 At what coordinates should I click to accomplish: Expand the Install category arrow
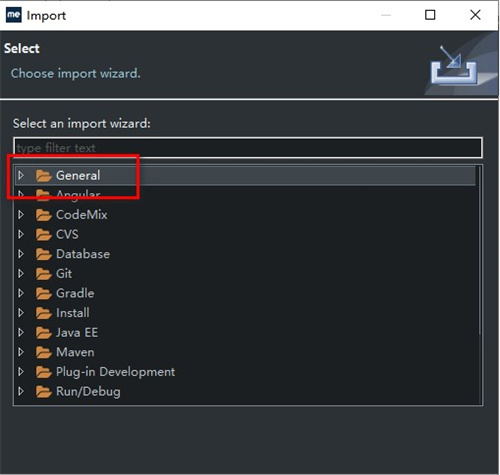coord(21,313)
